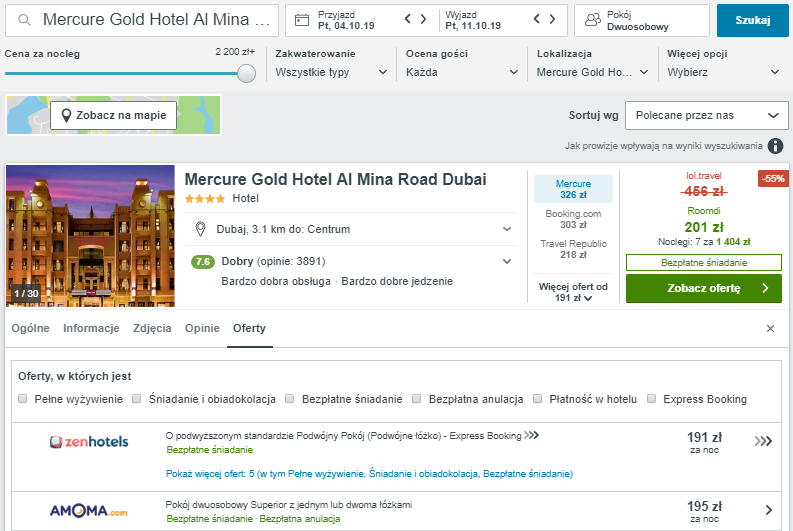Viewport: 793px width, 531px height.
Task: Click Wyjazd date Pt, 11.10.19
Action: click(473, 21)
